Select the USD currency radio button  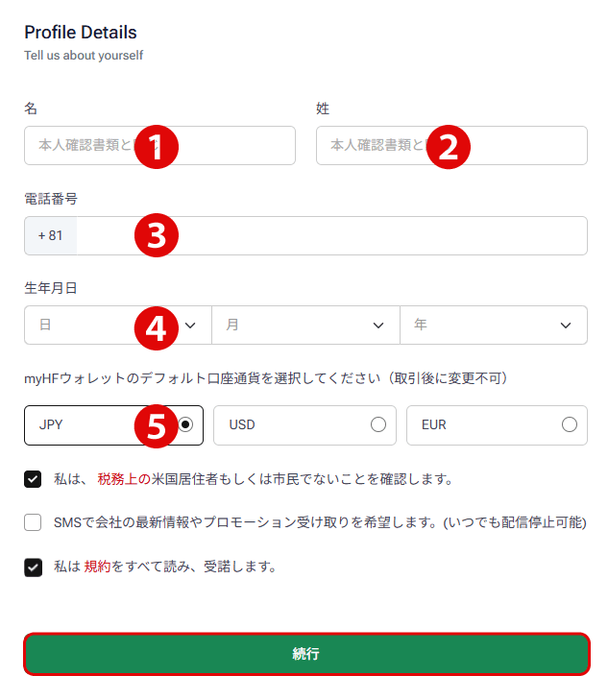(x=378, y=424)
